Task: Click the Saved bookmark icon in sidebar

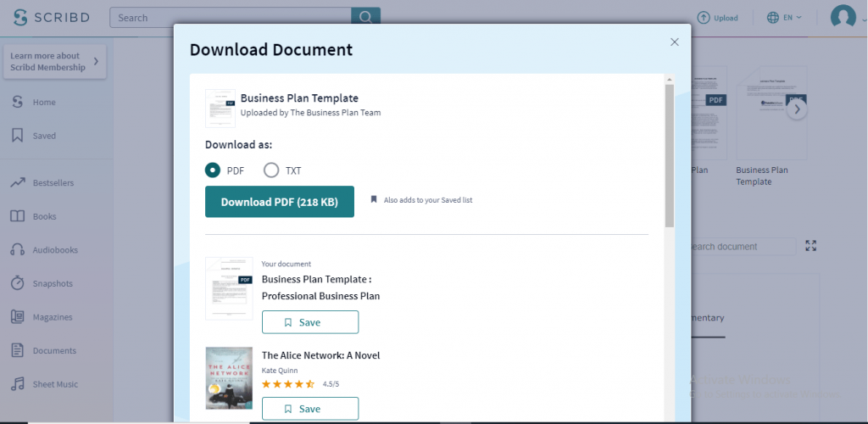Action: point(18,136)
